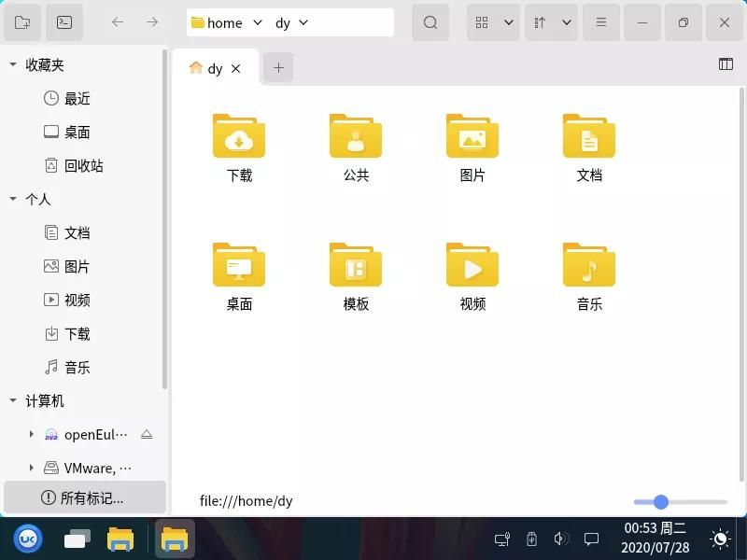Open 回收站 in the sidebar

pyautogui.click(x=83, y=165)
